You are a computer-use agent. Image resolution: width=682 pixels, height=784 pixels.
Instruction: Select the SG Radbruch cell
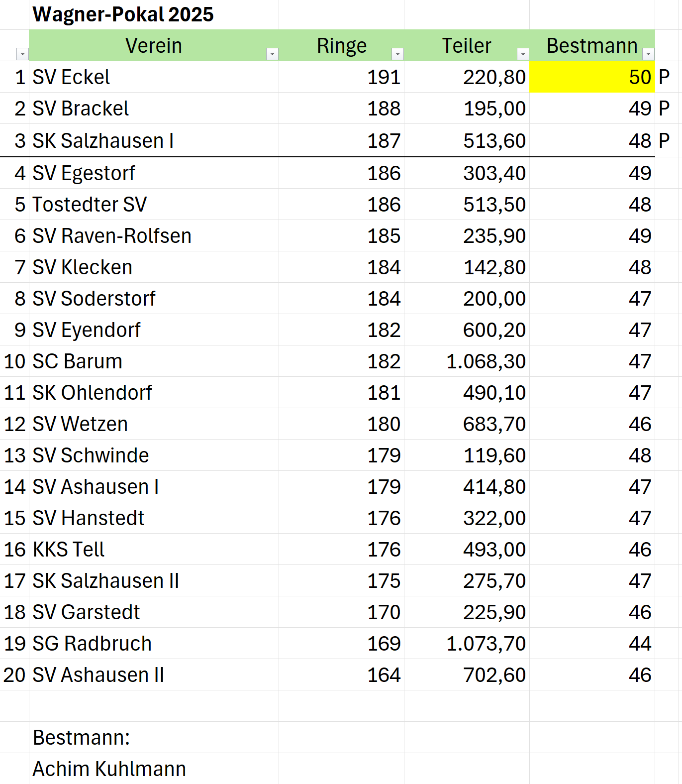pyautogui.click(x=92, y=644)
